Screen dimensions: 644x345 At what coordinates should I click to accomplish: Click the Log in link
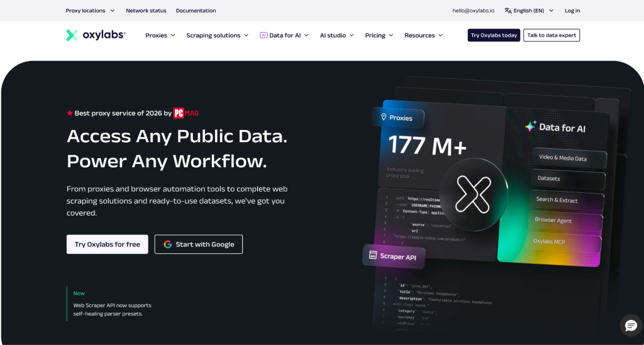tap(572, 11)
